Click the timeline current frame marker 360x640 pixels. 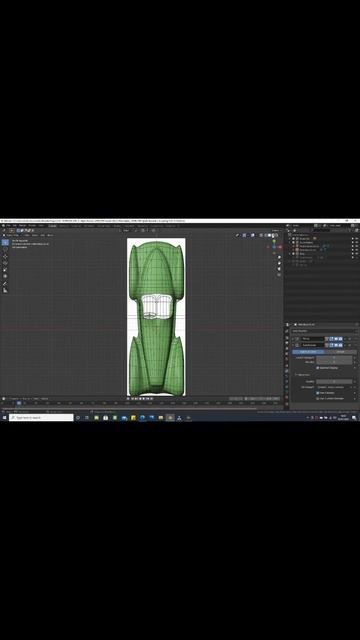[19, 403]
